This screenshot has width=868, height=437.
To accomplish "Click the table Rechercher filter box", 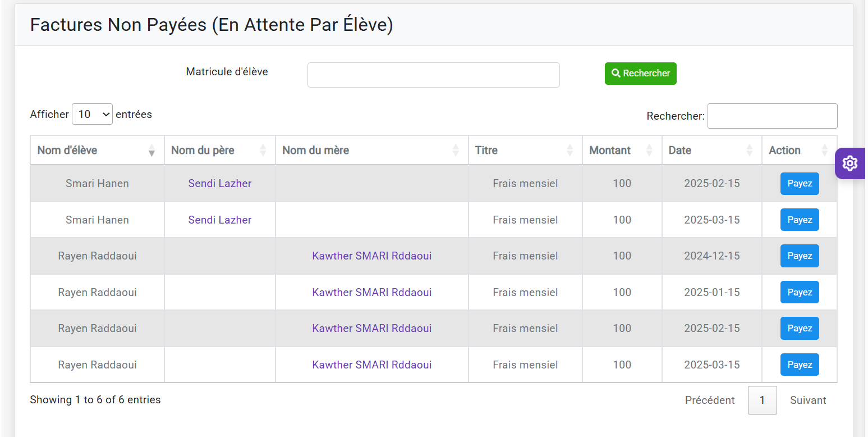I will pos(772,116).
